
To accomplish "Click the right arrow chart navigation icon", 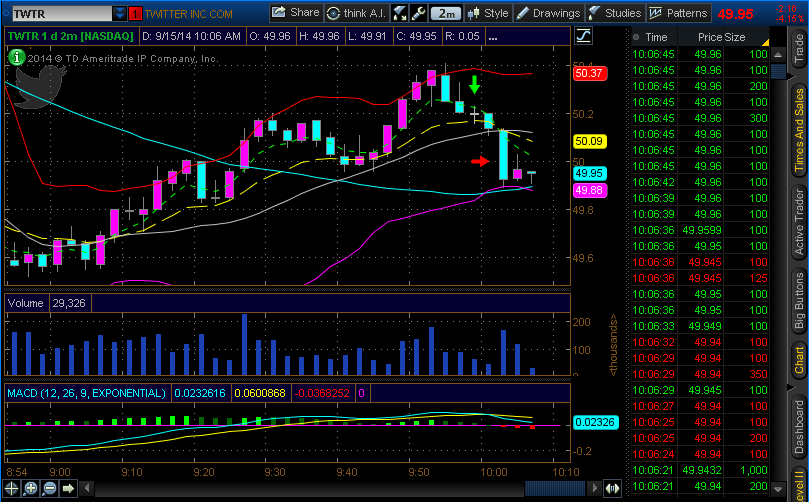I will click(x=68, y=488).
